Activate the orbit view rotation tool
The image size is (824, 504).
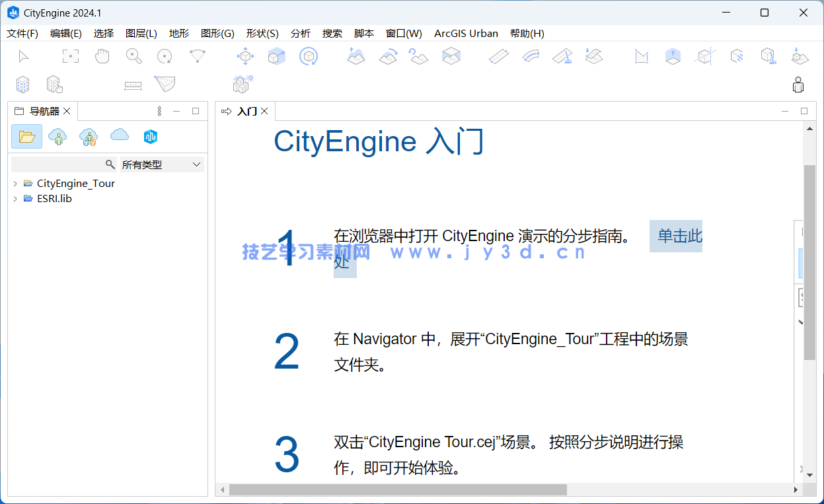coord(165,56)
